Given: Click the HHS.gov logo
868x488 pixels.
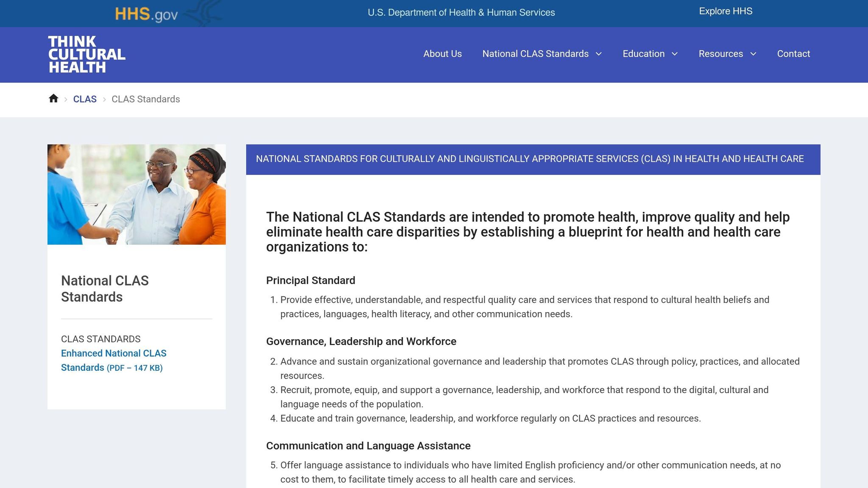Looking at the screenshot, I should tap(146, 14).
